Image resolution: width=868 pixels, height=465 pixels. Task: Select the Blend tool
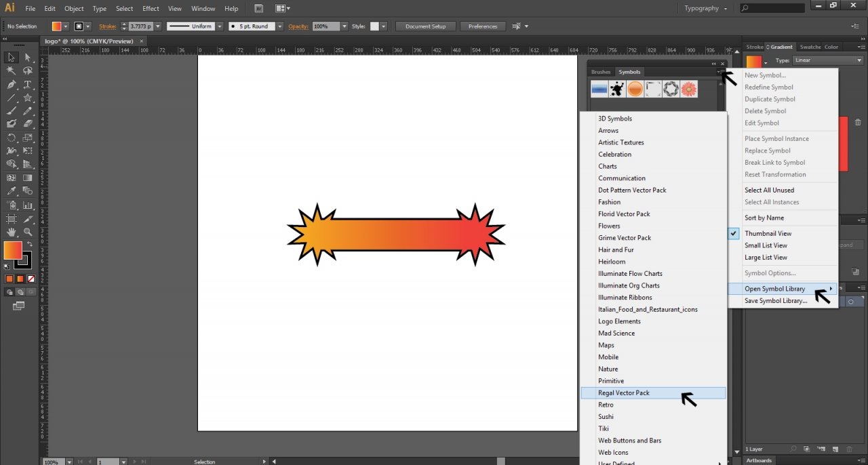(x=28, y=191)
